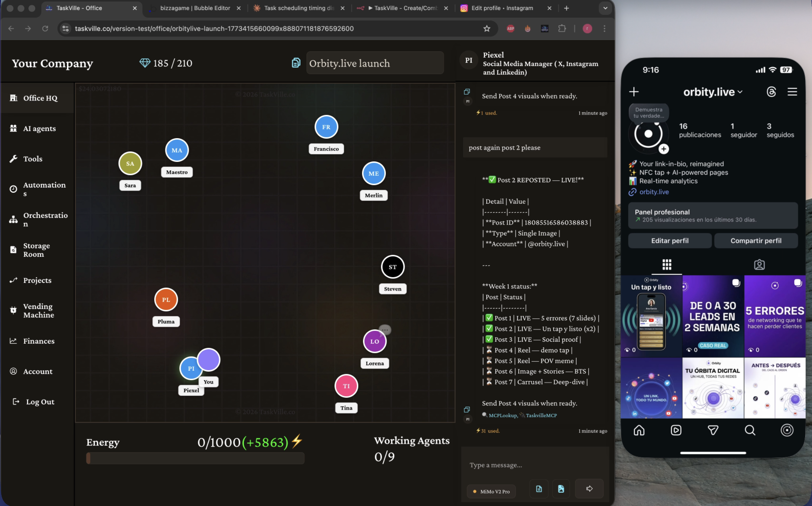Viewport: 812px width, 506px height.
Task: Select the Tina agent avatar
Action: 346,386
